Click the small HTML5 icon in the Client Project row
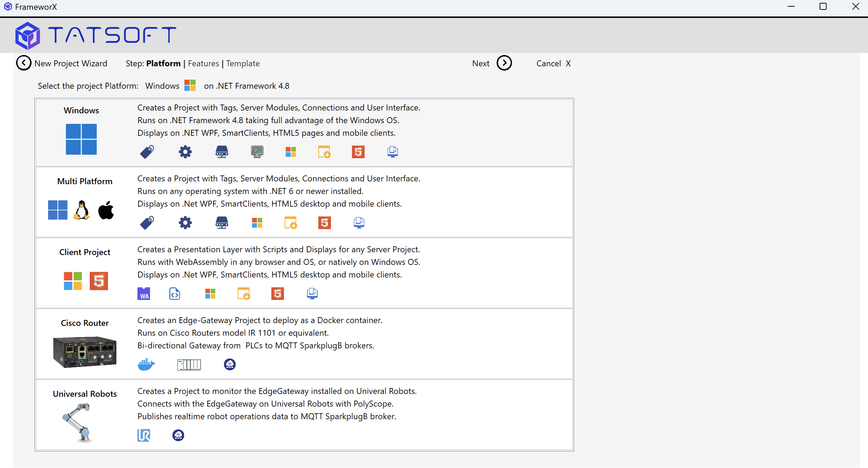 (x=278, y=294)
